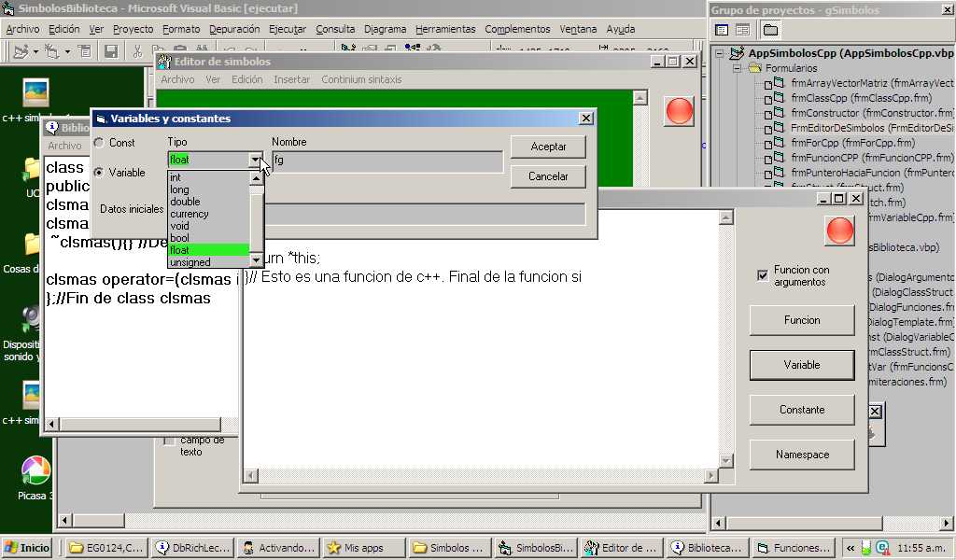956x560 pixels.
Task: Collapse the Formularios folder node
Action: pos(738,68)
